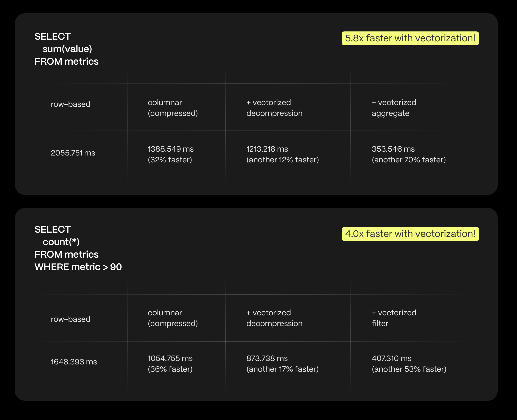517x420 pixels.
Task: Click "(another 53% faster)" text
Action: pos(409,369)
